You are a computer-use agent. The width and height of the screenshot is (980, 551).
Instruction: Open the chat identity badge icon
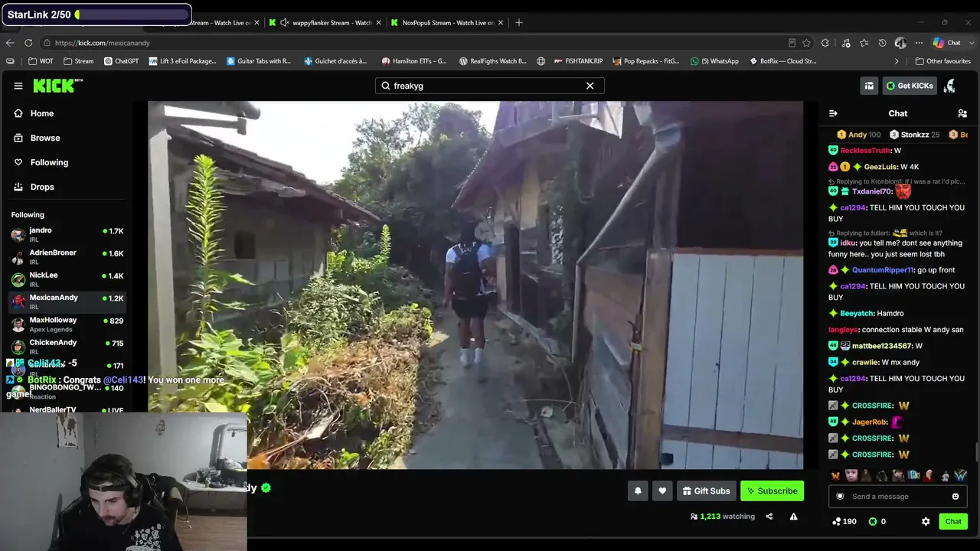(840, 497)
